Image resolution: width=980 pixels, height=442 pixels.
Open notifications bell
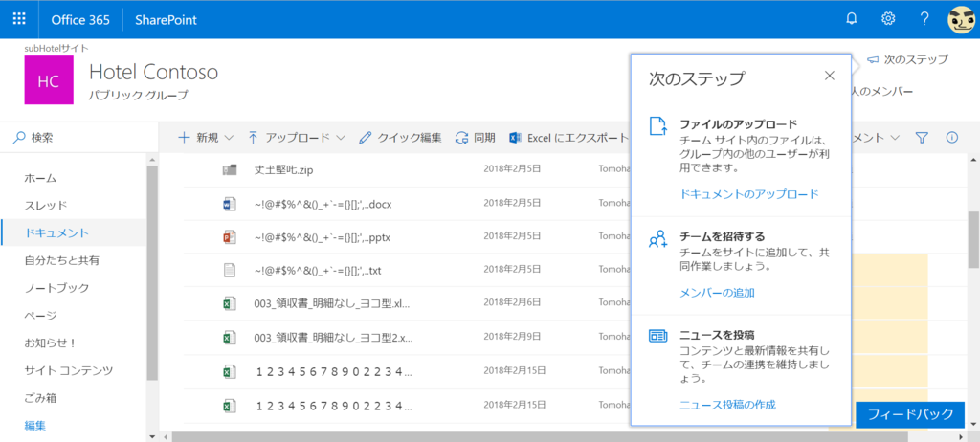[851, 19]
